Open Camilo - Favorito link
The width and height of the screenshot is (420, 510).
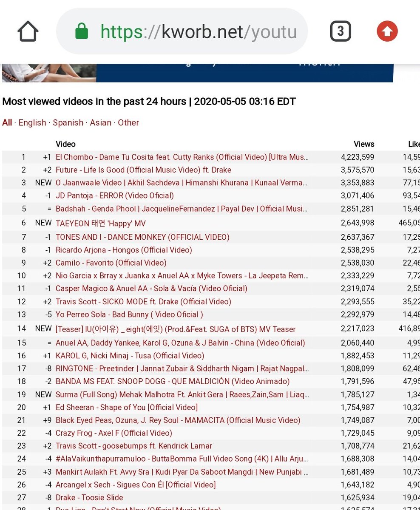click(x=111, y=263)
